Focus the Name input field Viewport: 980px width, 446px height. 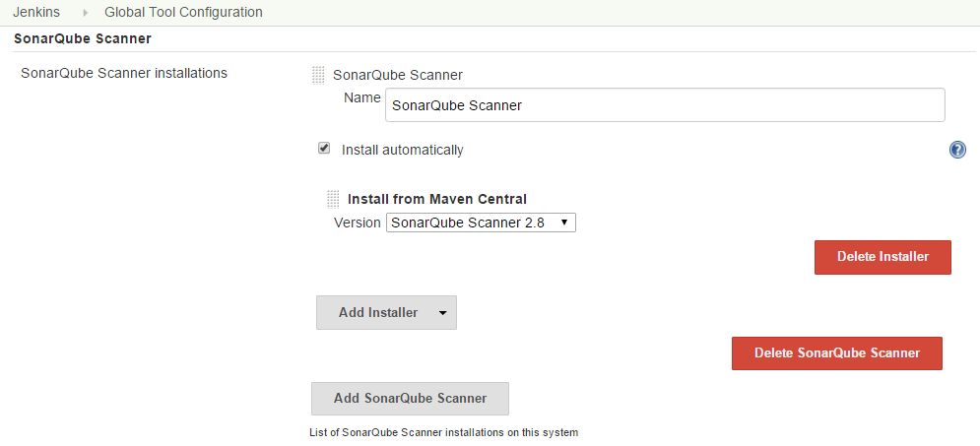(665, 105)
